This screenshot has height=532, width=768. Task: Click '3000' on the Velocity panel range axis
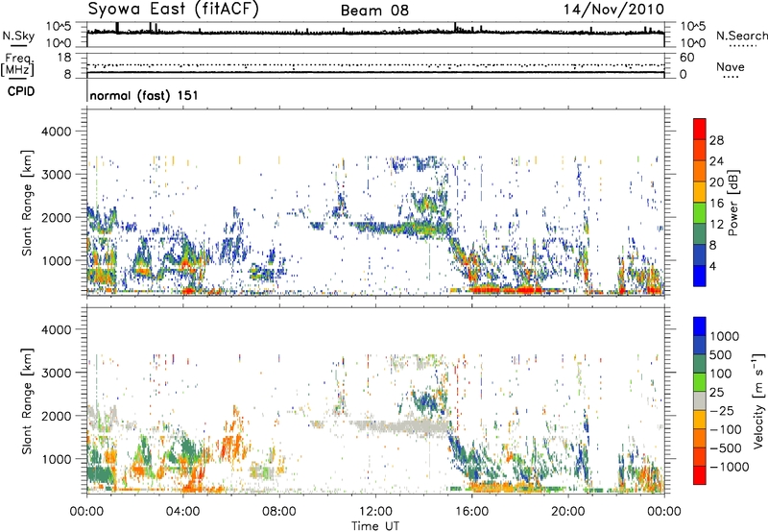coord(56,373)
